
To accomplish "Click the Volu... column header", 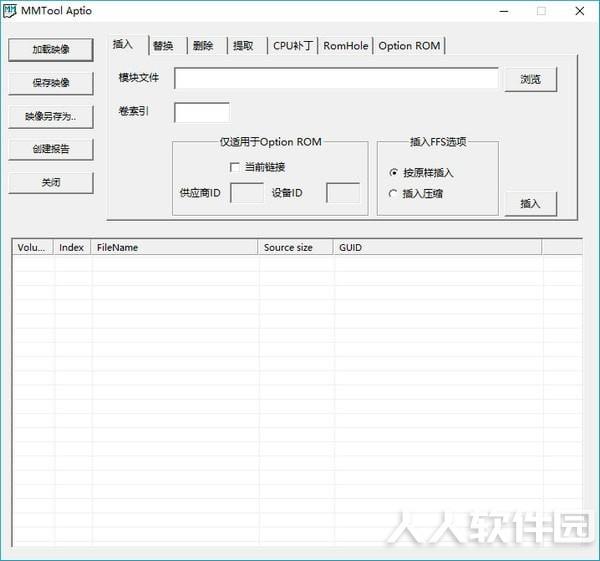I will [33, 247].
